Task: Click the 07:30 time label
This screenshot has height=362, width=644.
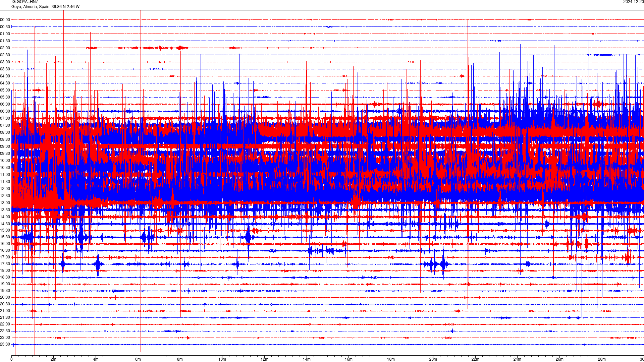Action: tap(5, 125)
